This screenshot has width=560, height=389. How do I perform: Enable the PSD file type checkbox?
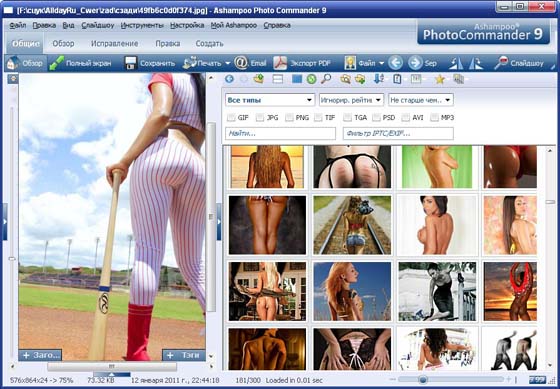point(376,117)
